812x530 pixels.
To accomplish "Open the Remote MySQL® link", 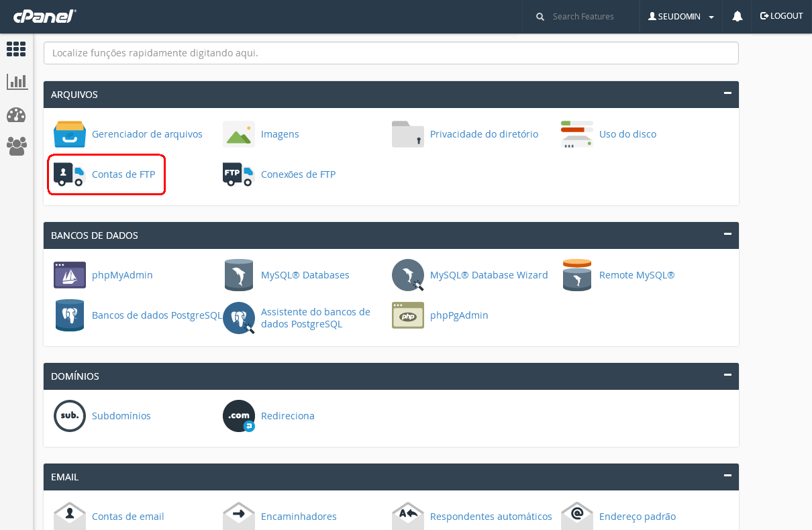I will point(637,275).
